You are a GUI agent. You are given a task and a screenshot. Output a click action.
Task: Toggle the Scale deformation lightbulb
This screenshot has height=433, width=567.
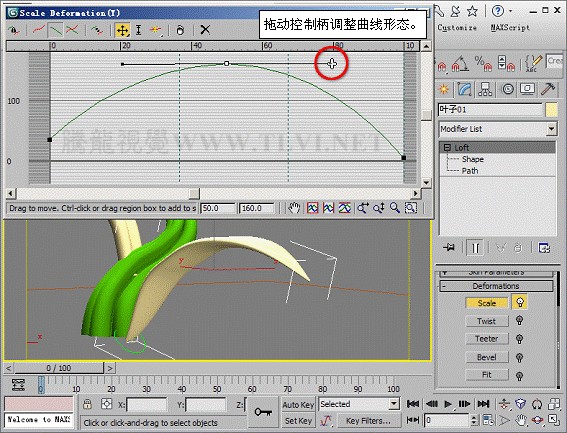click(x=520, y=302)
